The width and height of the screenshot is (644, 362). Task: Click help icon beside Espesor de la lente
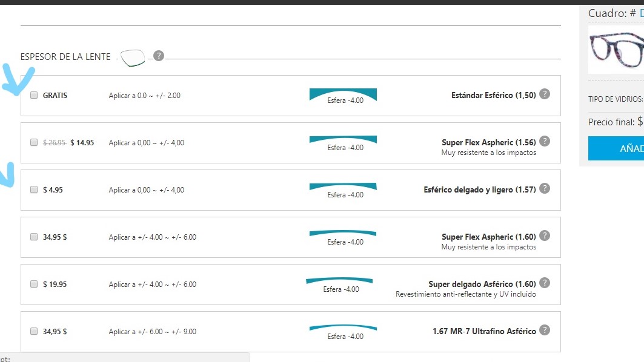coord(158,56)
